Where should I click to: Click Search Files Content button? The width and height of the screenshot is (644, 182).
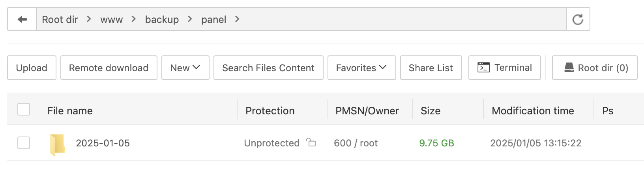[268, 68]
